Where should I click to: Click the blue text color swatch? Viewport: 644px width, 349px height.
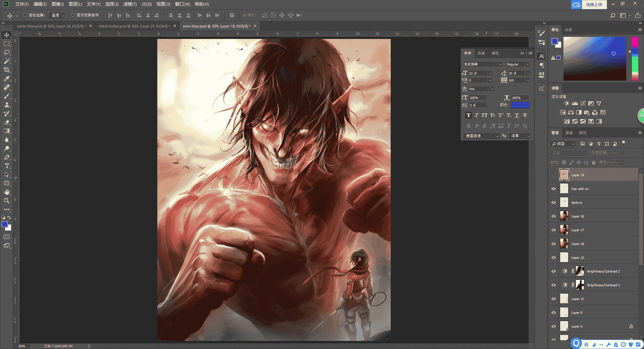tap(520, 105)
